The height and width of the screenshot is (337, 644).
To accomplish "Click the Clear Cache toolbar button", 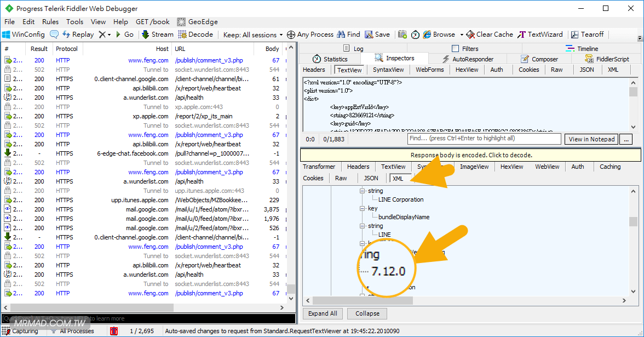I will (x=490, y=35).
